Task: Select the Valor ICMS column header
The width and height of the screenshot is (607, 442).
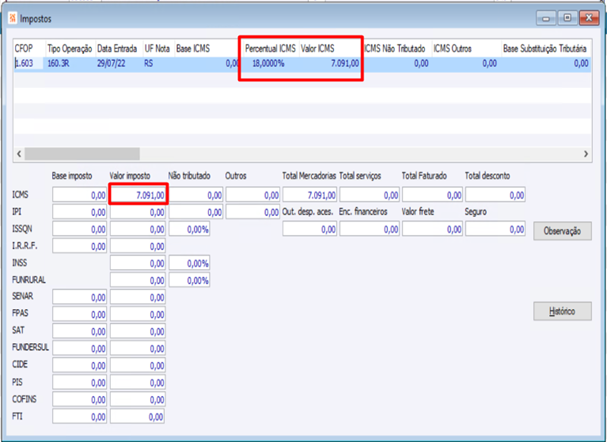Action: pos(329,49)
